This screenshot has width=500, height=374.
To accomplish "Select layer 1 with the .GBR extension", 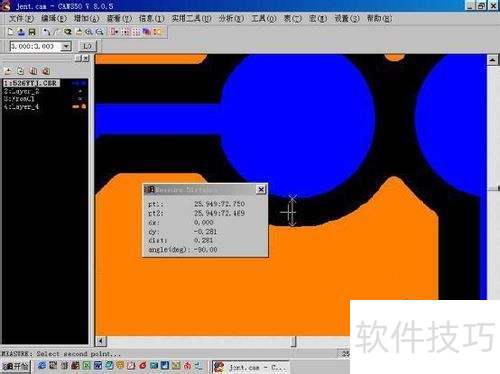I will coord(31,83).
